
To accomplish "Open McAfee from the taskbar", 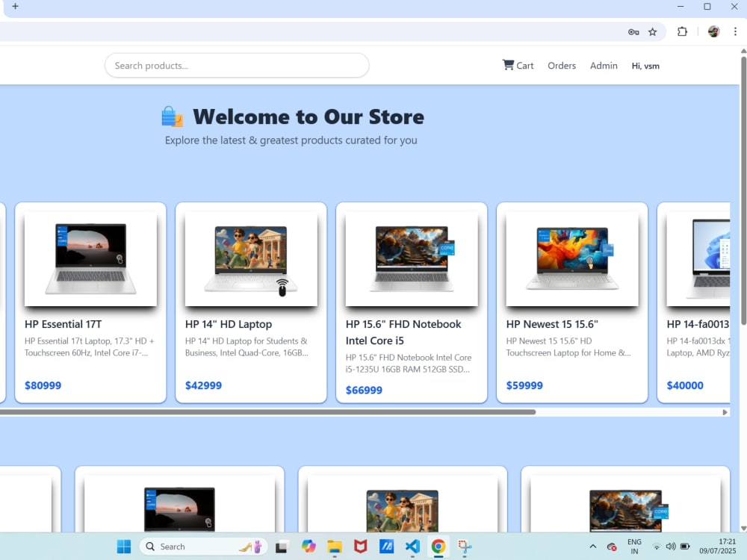I will click(x=361, y=547).
